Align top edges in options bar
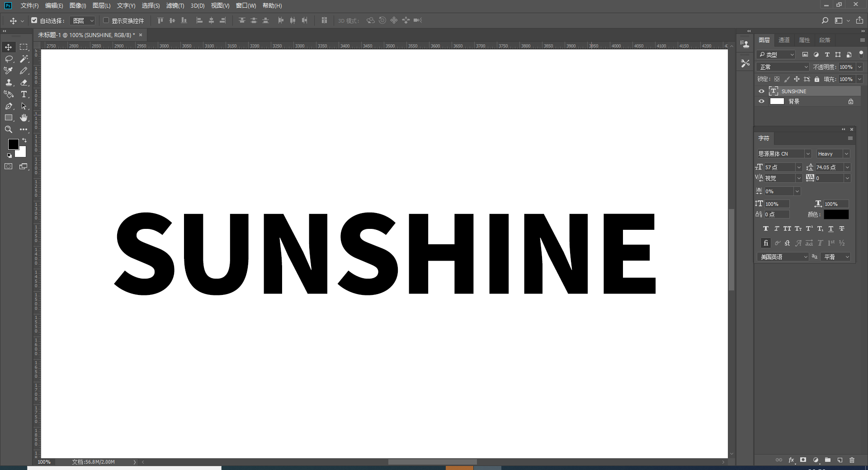 click(160, 20)
